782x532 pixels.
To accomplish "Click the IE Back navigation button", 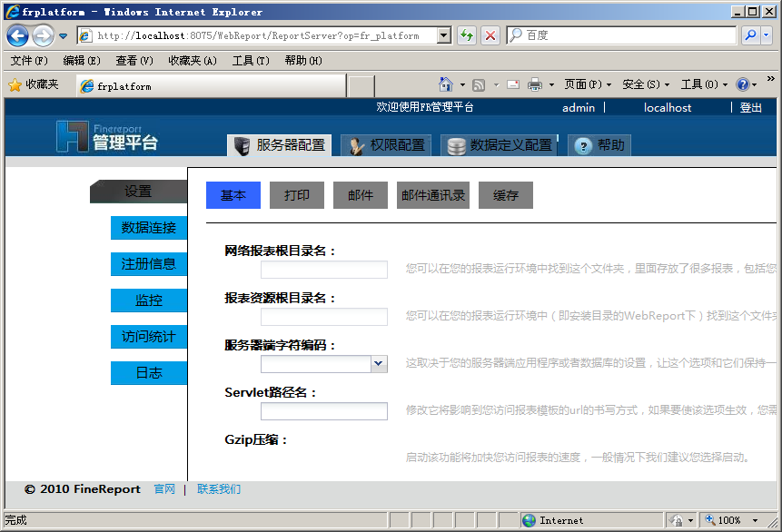I will click(18, 35).
